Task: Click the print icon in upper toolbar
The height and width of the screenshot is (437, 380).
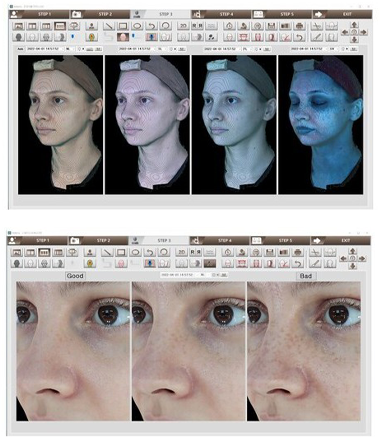Action: pos(299,26)
